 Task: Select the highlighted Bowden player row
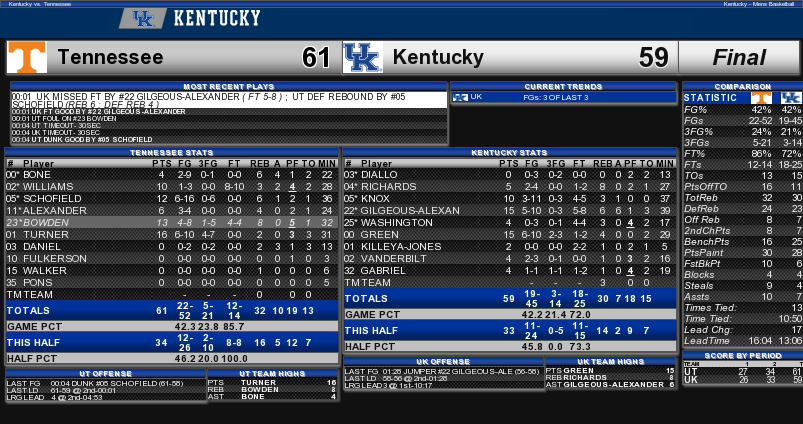click(x=171, y=222)
